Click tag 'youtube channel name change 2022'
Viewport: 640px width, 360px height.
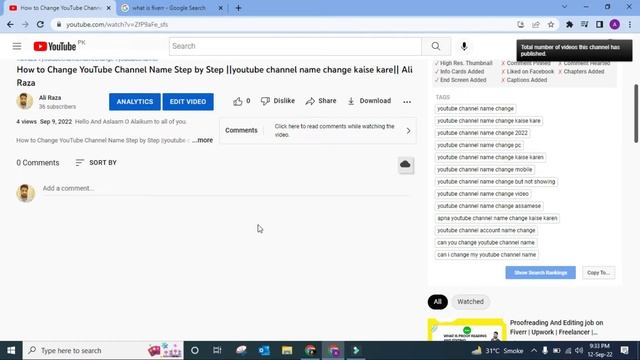tap(482, 133)
